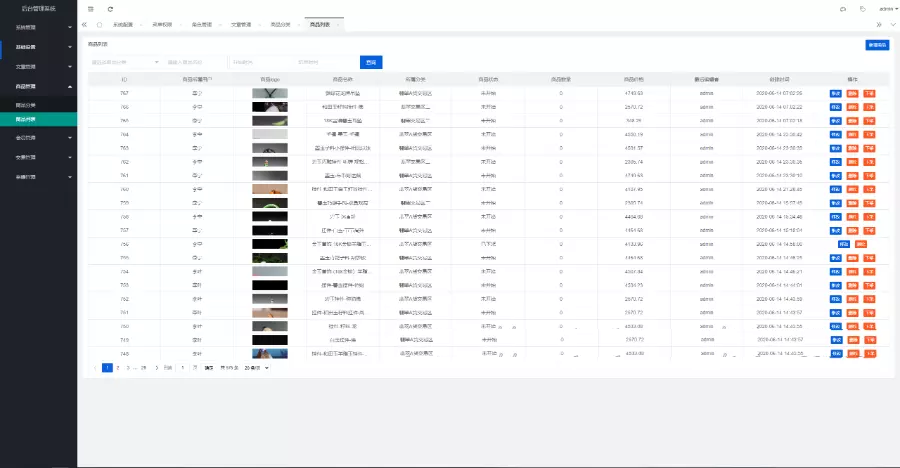The image size is (900, 468).
Task: Go to page 2 in the pagination
Action: click(118, 367)
